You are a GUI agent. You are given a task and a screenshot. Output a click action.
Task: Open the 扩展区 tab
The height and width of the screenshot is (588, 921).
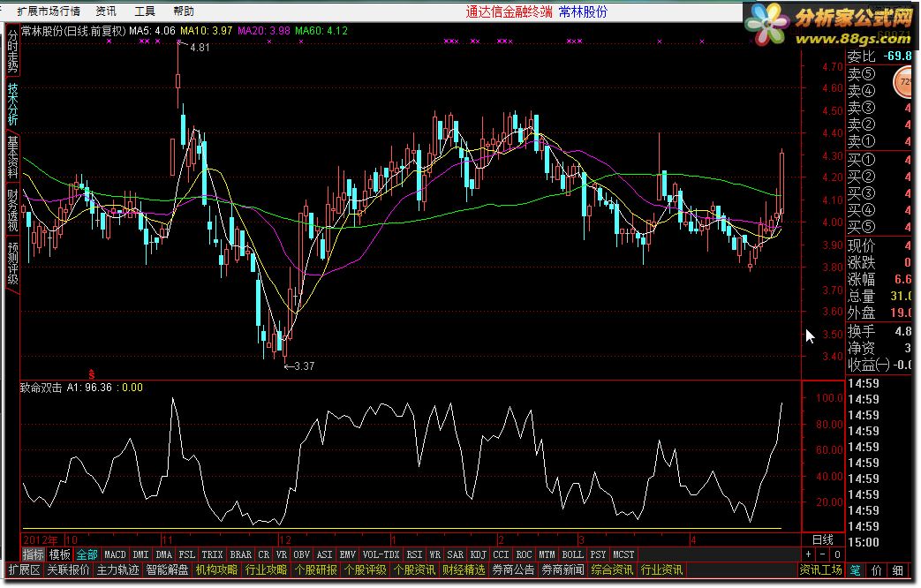pos(25,569)
